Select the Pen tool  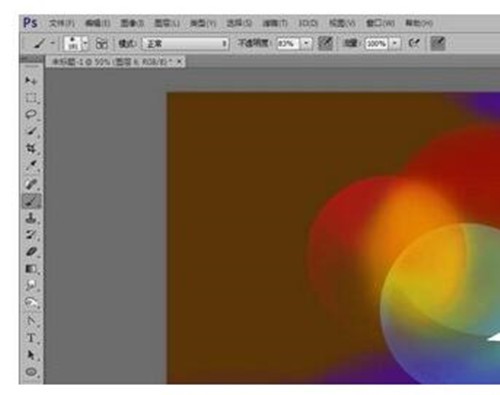click(x=31, y=320)
